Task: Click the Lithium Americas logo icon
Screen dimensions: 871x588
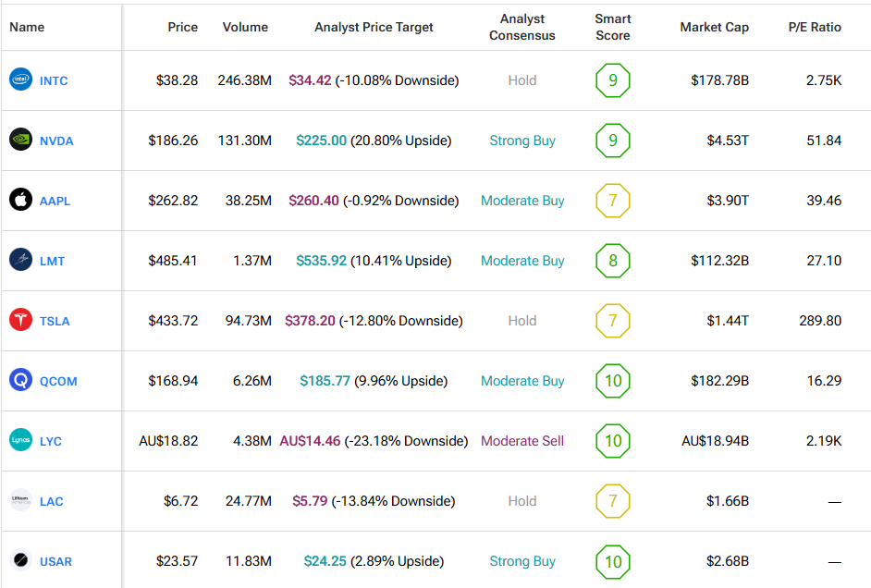Action: coord(20,501)
